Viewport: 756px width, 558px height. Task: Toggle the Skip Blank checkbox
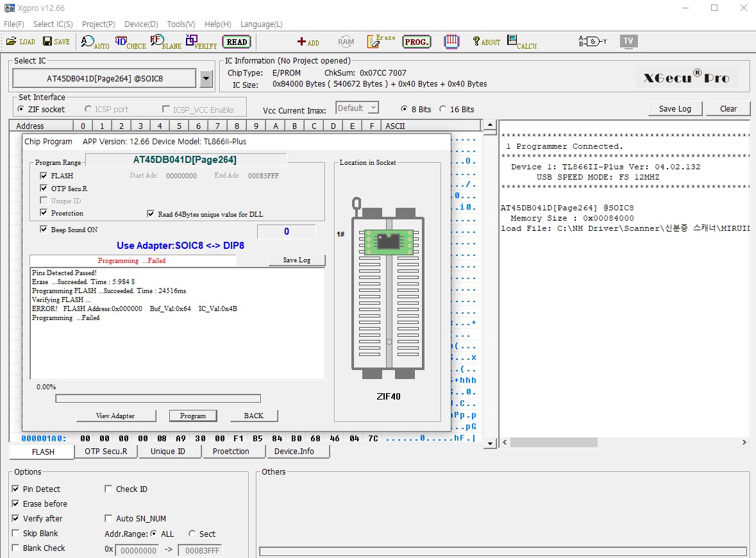point(16,534)
